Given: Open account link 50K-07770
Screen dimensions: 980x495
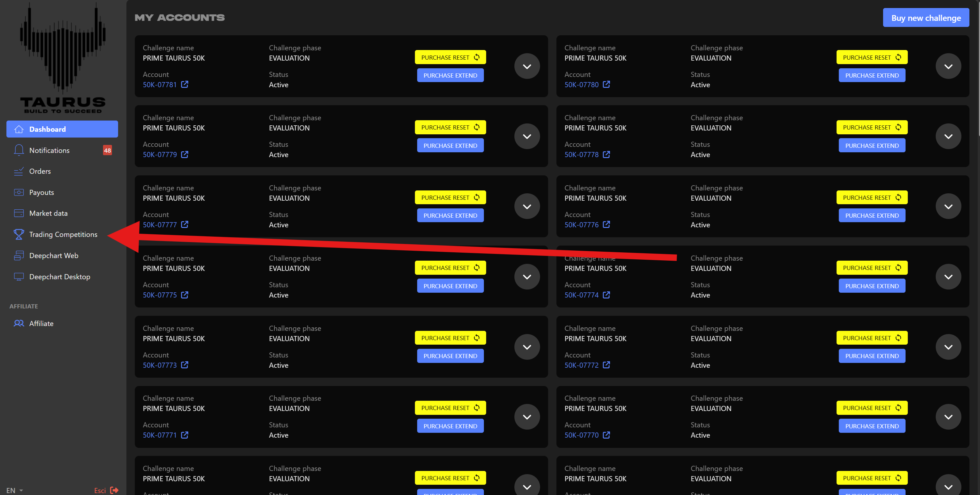Looking at the screenshot, I should [581, 435].
